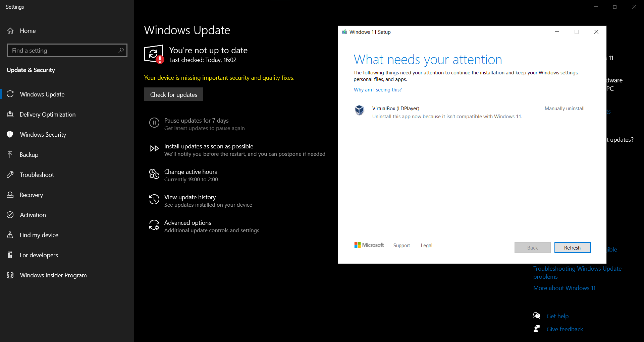Click the Troubleshoot wrench icon

coord(10,175)
